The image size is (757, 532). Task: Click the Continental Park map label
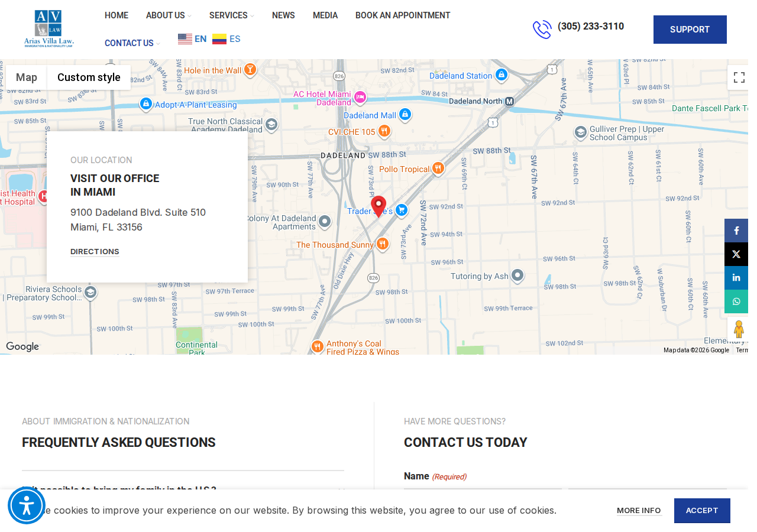tap(196, 348)
